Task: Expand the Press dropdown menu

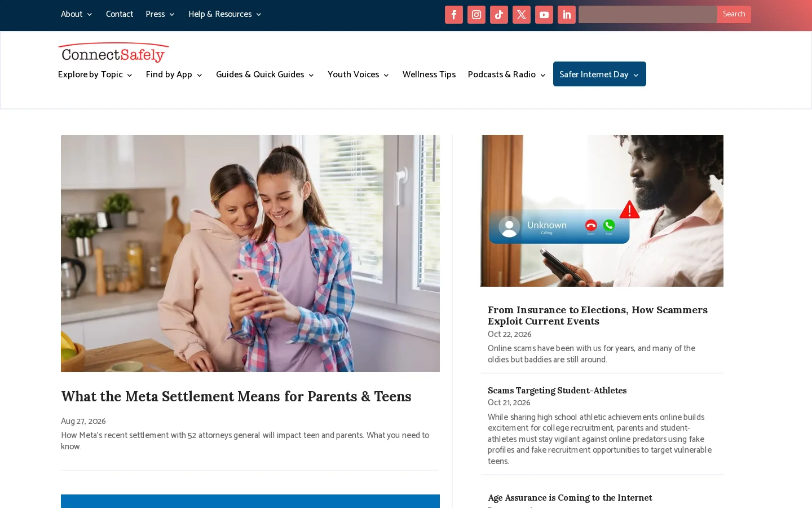Action: [x=160, y=14]
